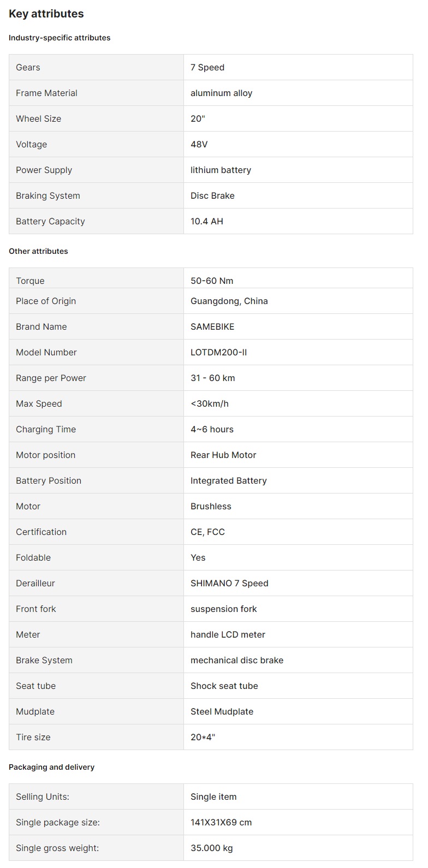Viewport: 428px width, 868px height.
Task: Click the SHIMANO 7 Speed derailleur value
Action: click(x=229, y=583)
